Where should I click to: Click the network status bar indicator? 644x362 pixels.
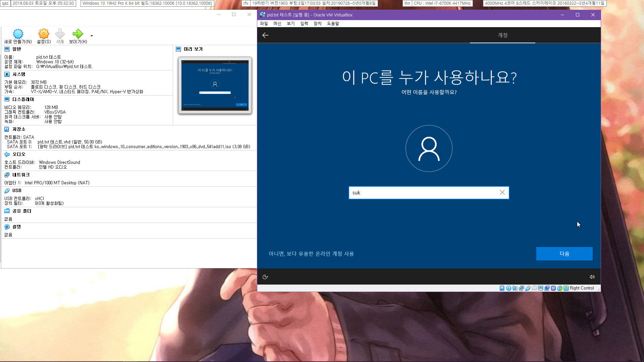click(x=521, y=288)
